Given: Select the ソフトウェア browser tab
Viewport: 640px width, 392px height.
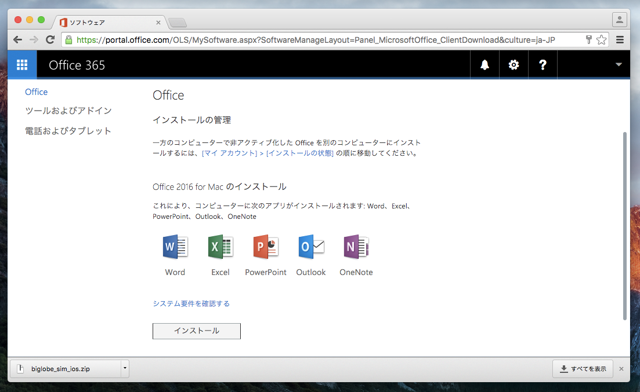Looking at the screenshot, I should click(x=109, y=22).
